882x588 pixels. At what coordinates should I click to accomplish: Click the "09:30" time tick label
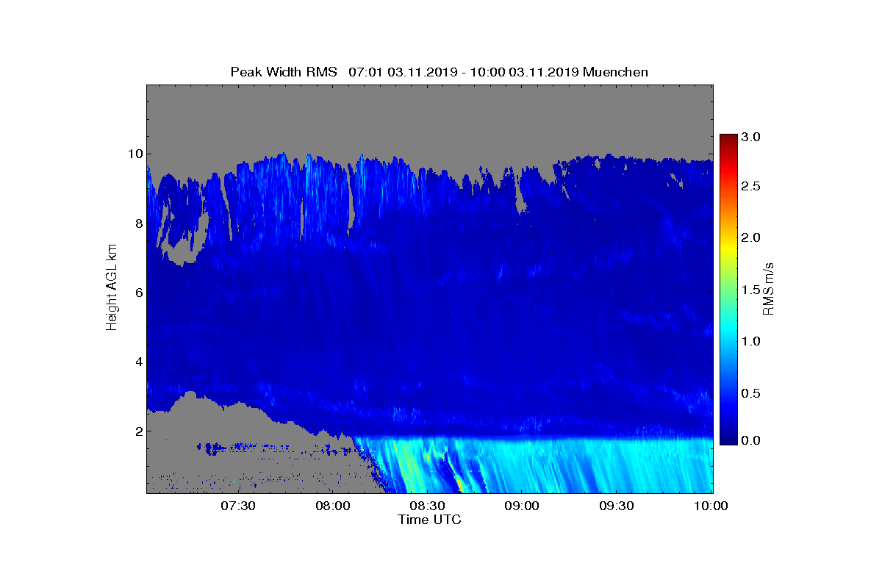click(x=617, y=506)
